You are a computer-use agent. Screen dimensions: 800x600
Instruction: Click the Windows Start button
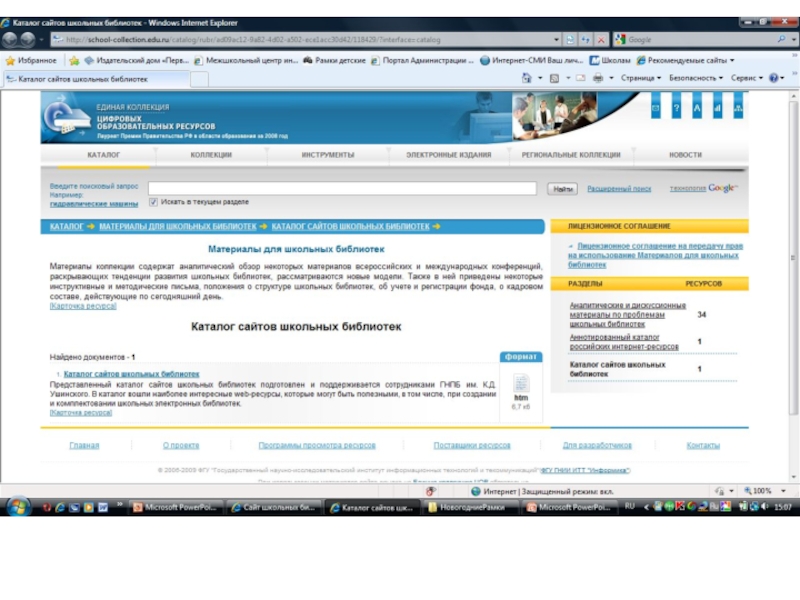[18, 507]
